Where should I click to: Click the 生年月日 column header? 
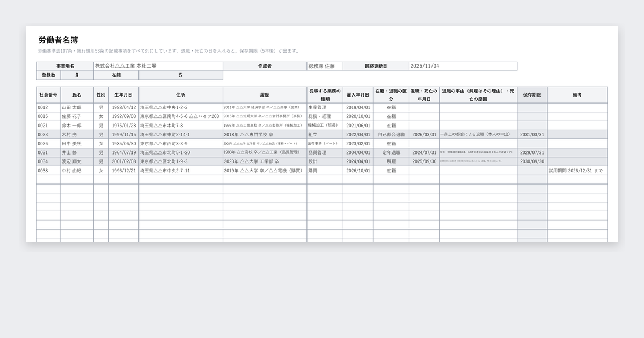coord(123,95)
